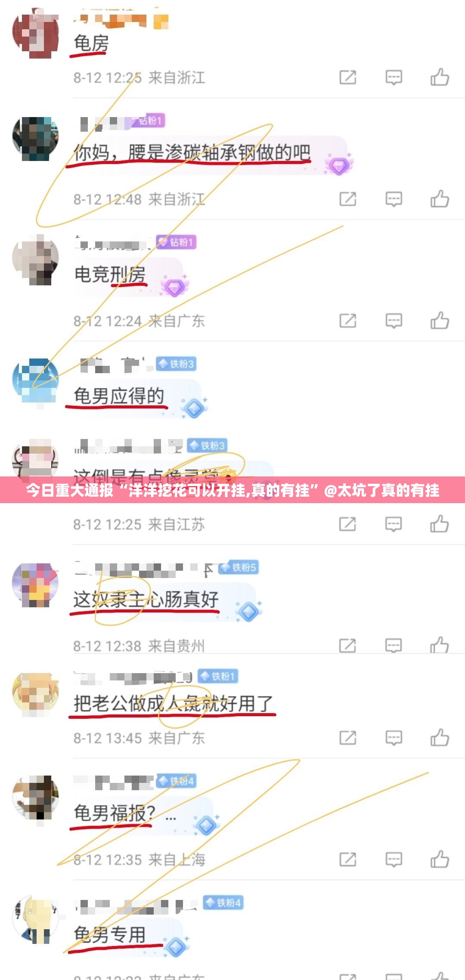Reply to the 龟男福报 comment
This screenshot has width=465, height=980.
click(x=394, y=859)
